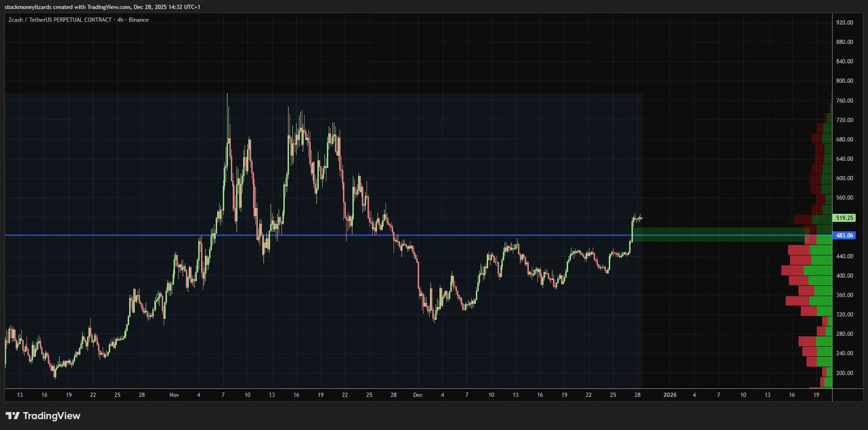Click the blue 483.06 price label
This screenshot has height=430, width=868.
pos(844,235)
